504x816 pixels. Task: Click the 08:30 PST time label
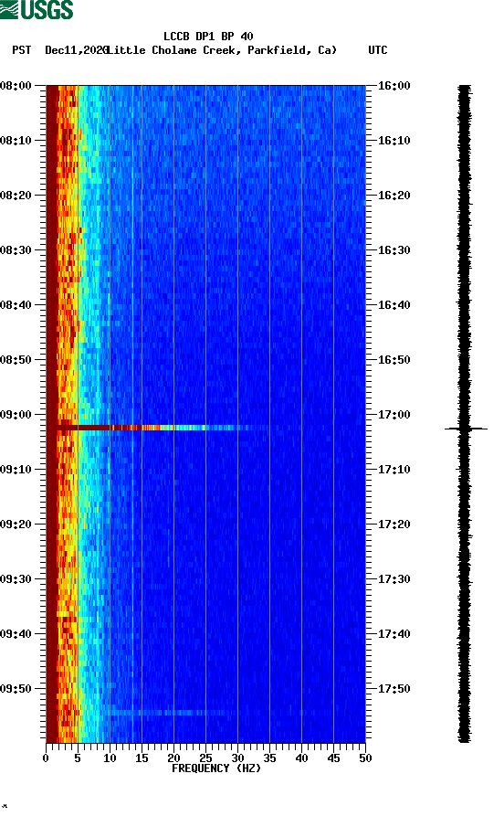click(x=16, y=250)
